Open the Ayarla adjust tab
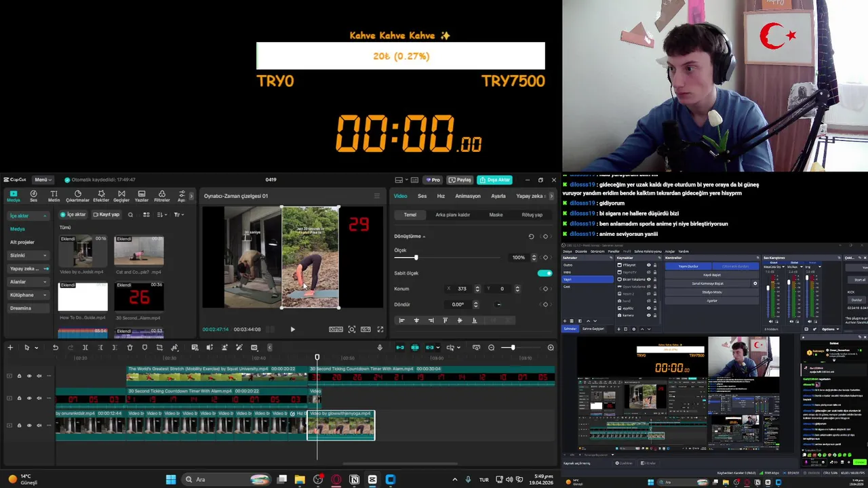 point(498,196)
